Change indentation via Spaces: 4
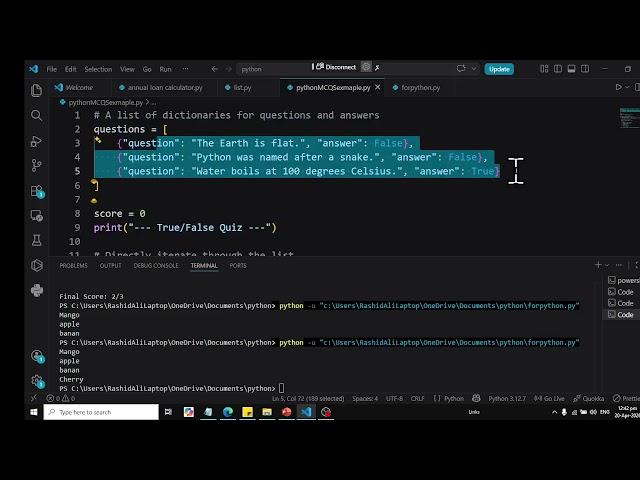 click(x=365, y=398)
